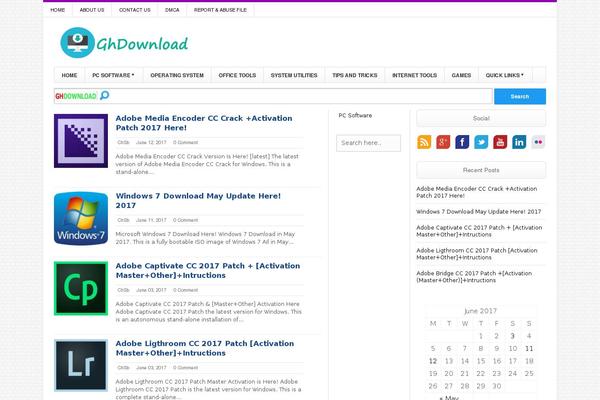This screenshot has height=400, width=600.
Task: Open the Google Plus social icon
Action: click(x=443, y=142)
